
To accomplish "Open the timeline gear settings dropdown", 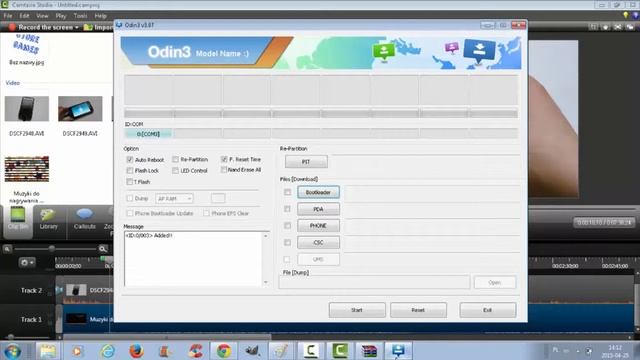I will 27,262.
